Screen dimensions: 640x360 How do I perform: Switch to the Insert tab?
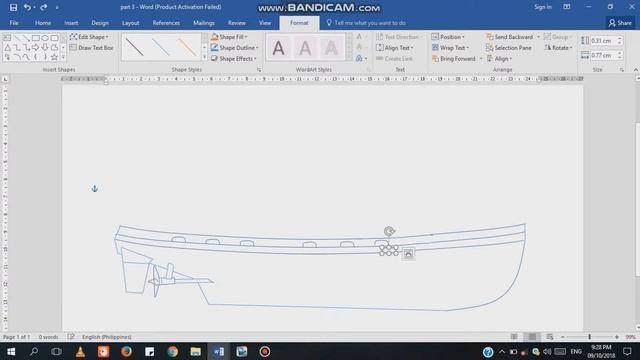pos(71,23)
